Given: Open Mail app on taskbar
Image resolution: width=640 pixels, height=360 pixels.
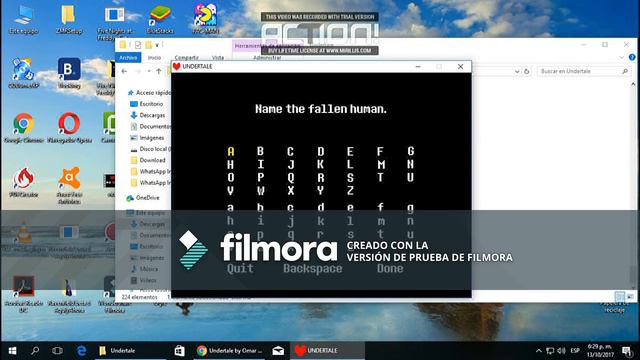Looking at the screenshot, I should 278,351.
